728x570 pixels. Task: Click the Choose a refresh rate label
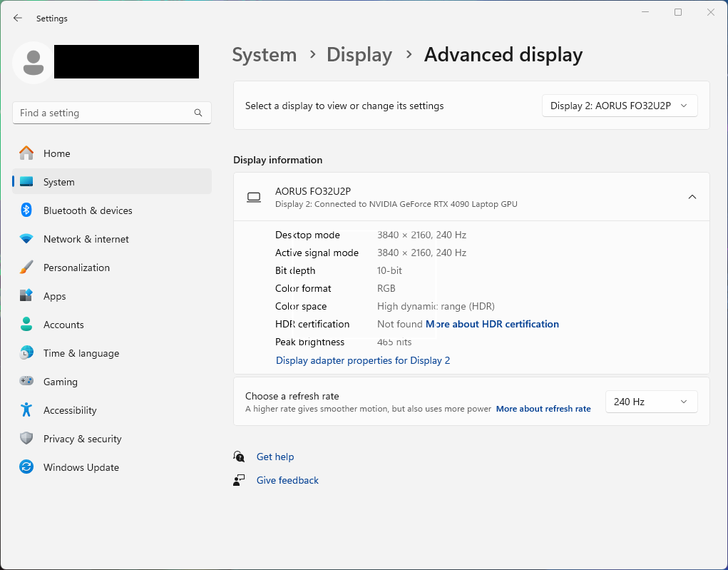[292, 396]
